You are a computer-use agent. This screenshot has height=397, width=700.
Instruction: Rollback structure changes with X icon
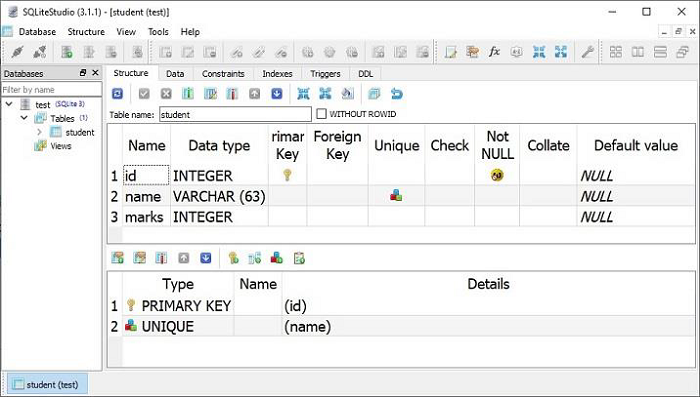166,93
